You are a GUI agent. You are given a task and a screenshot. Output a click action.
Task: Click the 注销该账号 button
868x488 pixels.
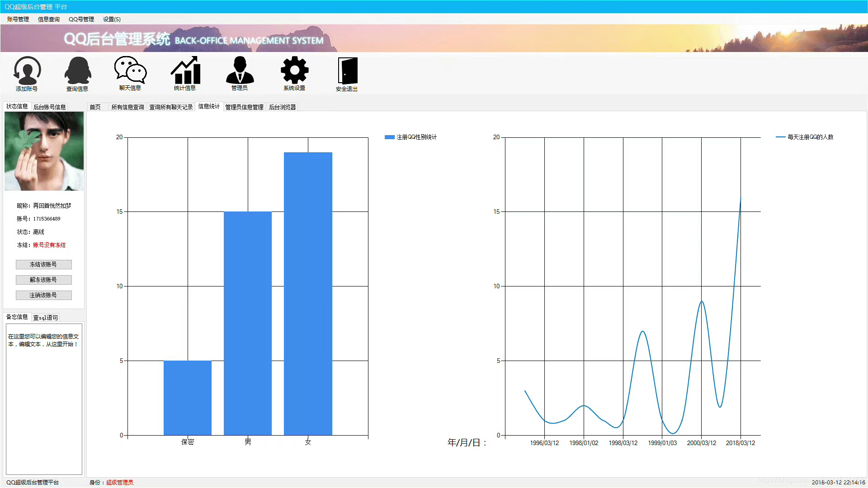[43, 295]
